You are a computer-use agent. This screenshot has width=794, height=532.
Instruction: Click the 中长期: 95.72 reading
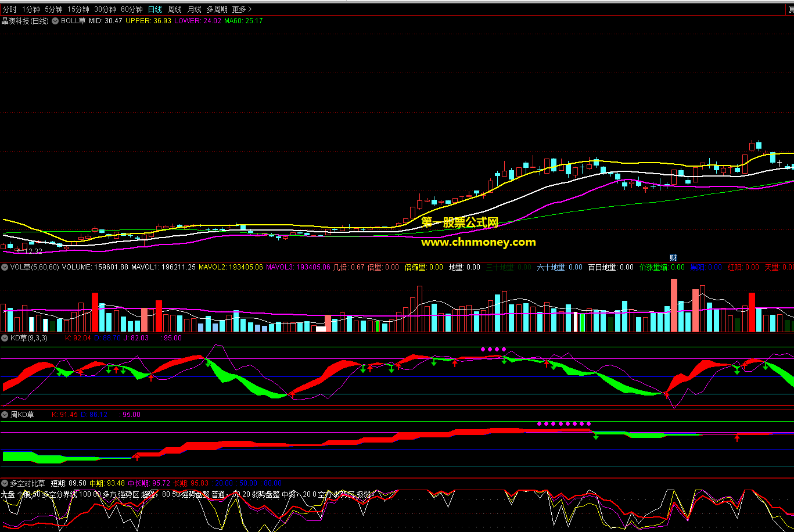click(149, 483)
